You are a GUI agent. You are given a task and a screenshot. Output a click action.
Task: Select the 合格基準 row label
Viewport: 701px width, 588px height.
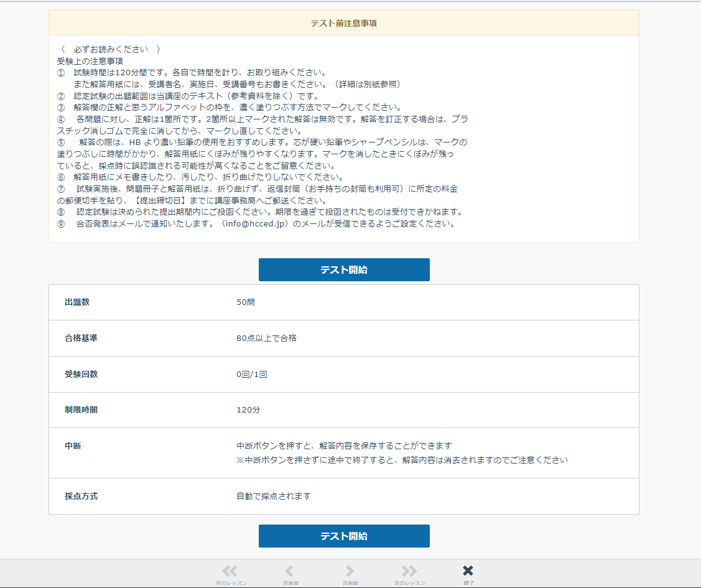click(x=81, y=338)
